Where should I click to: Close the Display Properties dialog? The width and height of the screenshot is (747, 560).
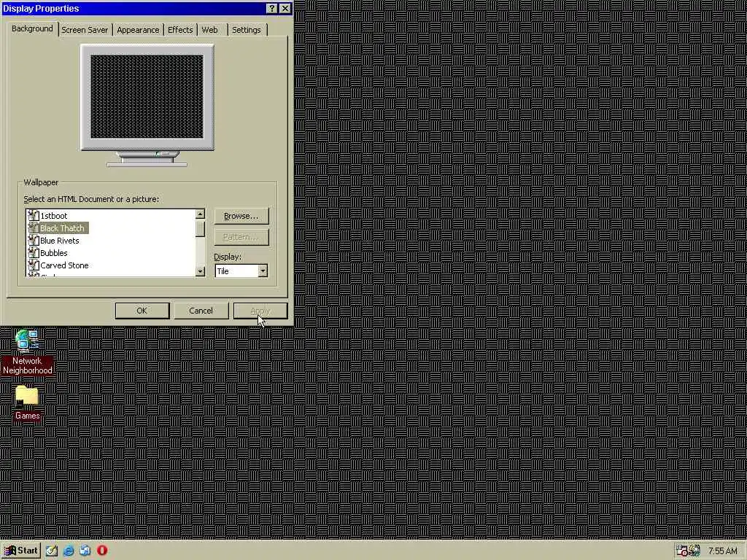click(285, 9)
